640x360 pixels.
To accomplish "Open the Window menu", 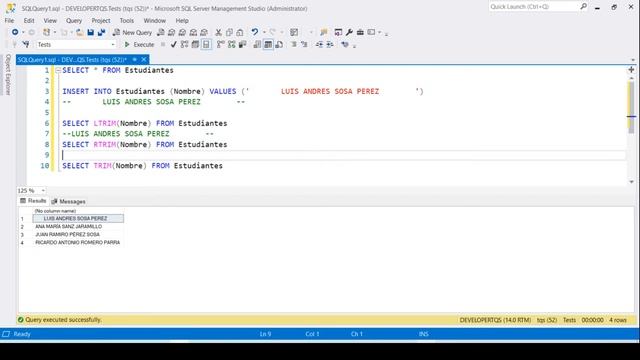I will point(154,20).
